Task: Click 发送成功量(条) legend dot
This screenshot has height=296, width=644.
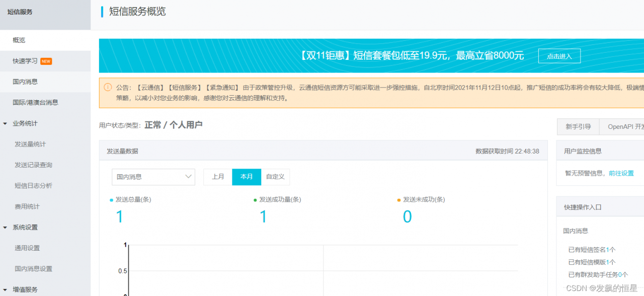Action: [255, 200]
